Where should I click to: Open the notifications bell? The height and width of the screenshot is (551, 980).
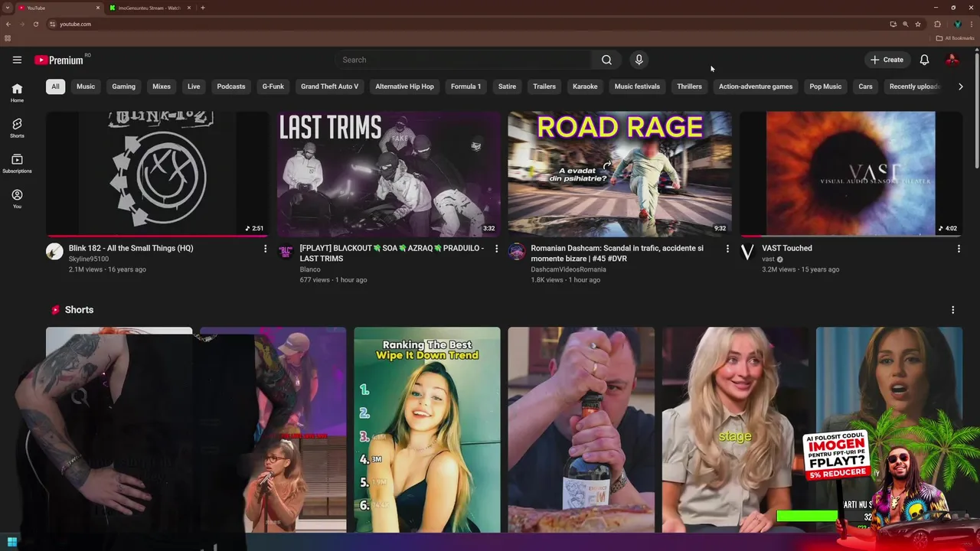click(x=924, y=60)
